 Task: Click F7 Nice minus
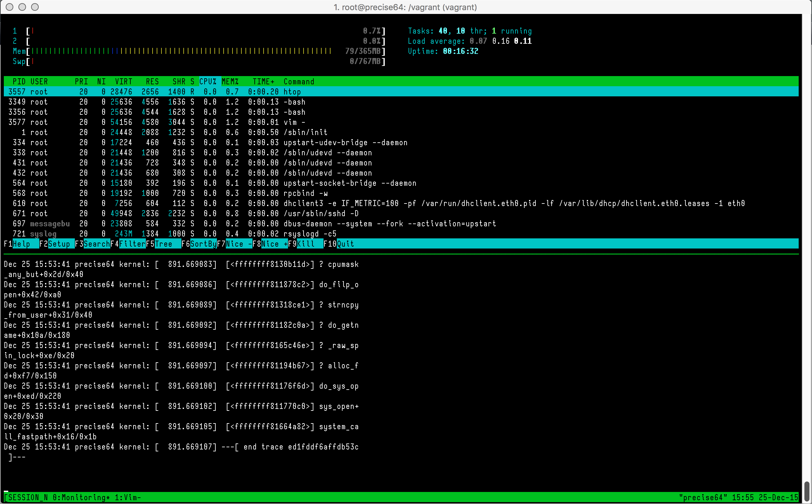[x=239, y=244]
